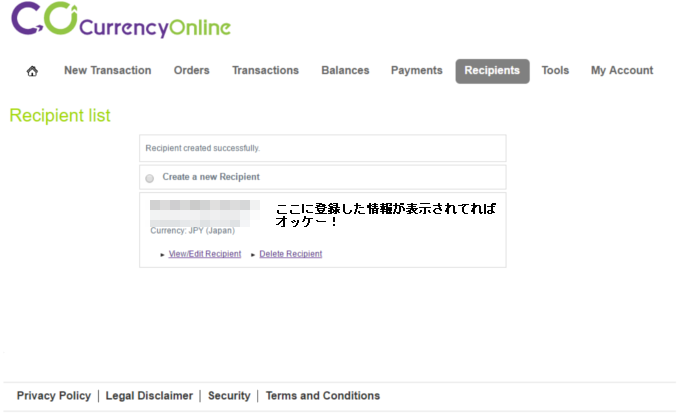Open the Security footer link
Image resolution: width=680 pixels, height=416 pixels.
pos(229,396)
